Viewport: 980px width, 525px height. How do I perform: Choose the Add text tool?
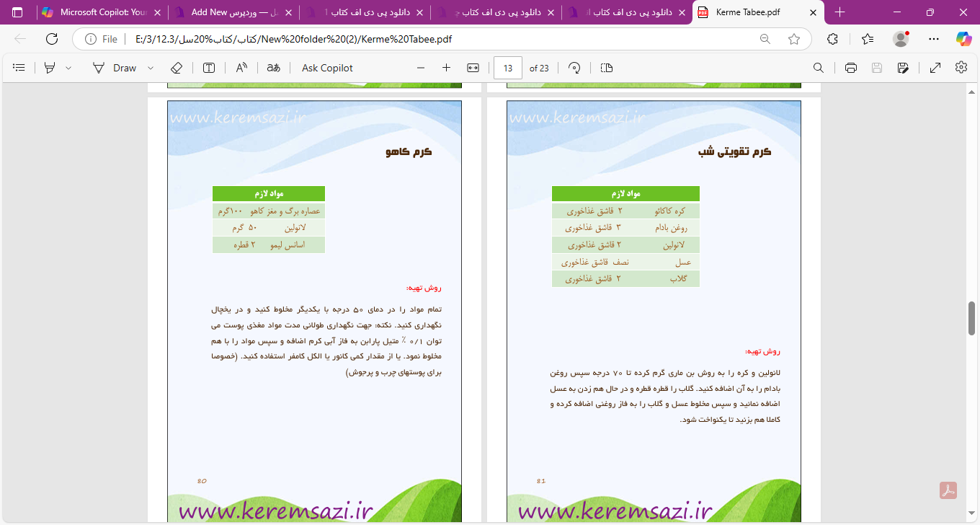tap(209, 68)
